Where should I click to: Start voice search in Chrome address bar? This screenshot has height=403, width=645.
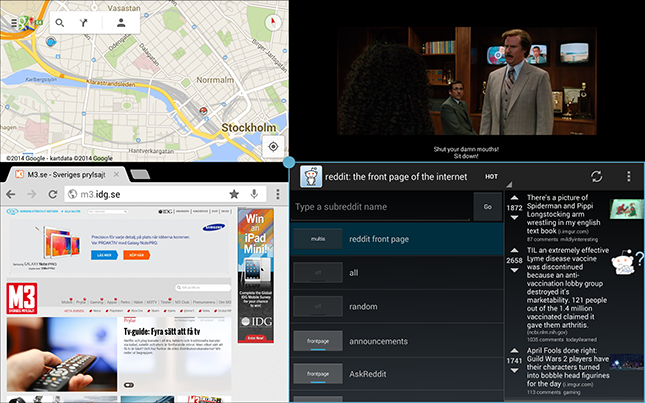click(x=256, y=194)
